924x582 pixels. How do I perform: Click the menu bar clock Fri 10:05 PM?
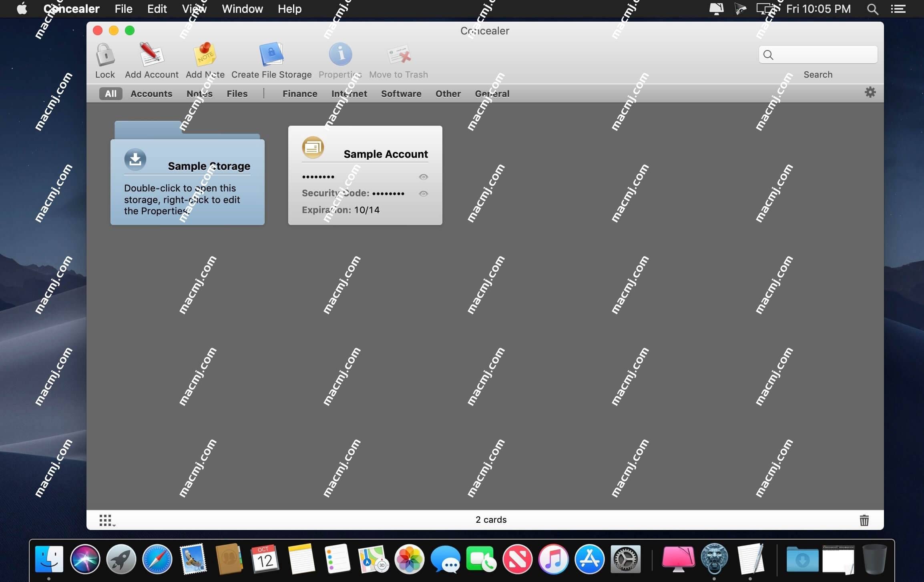click(x=818, y=9)
